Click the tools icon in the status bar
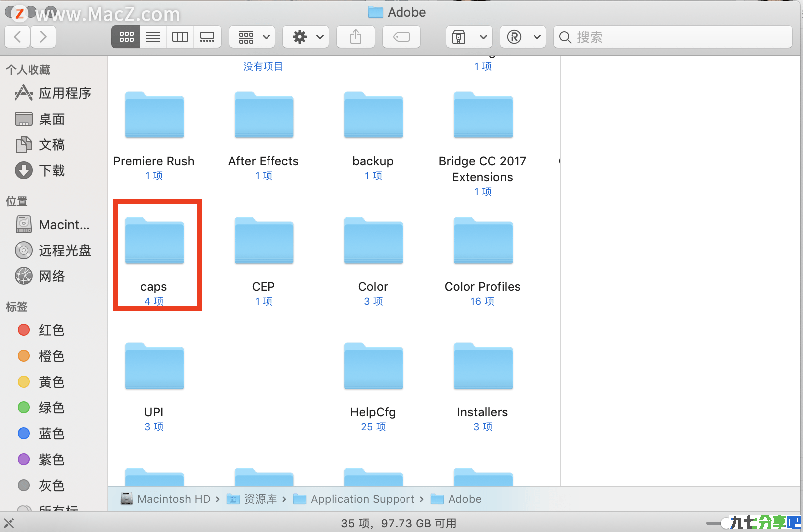Viewport: 803px width, 532px height. tap(9, 523)
